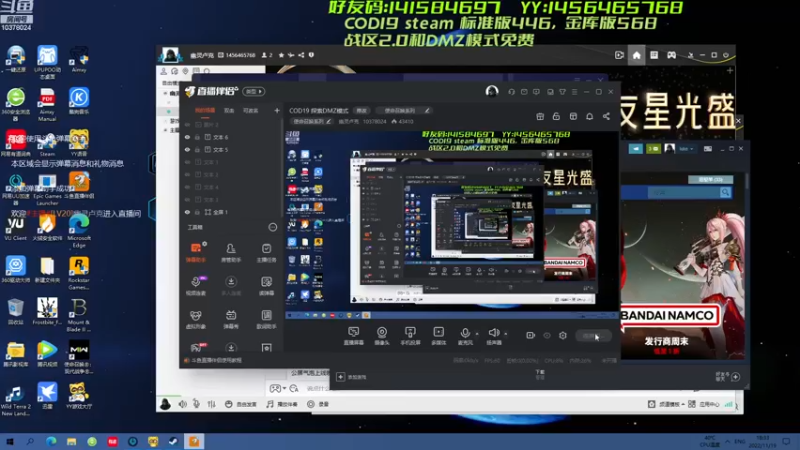
Task: Click the gamepad icon in YY window
Action: pos(671,55)
